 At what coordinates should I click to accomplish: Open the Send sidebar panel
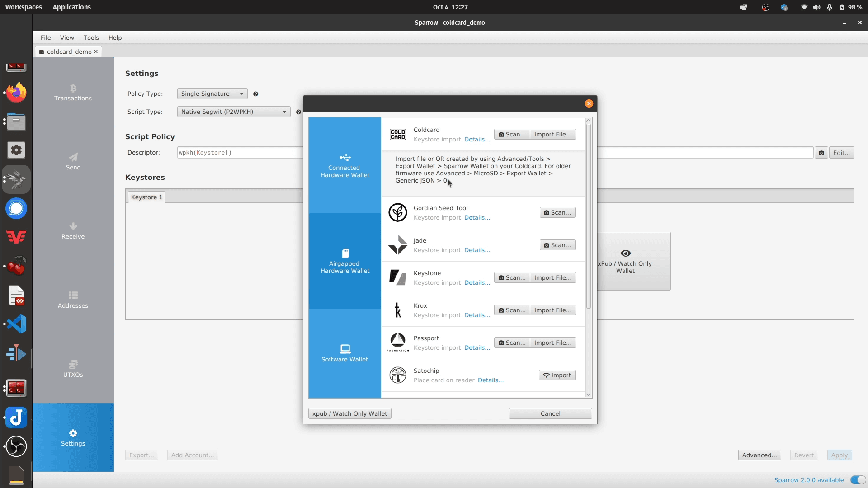pos(73,162)
